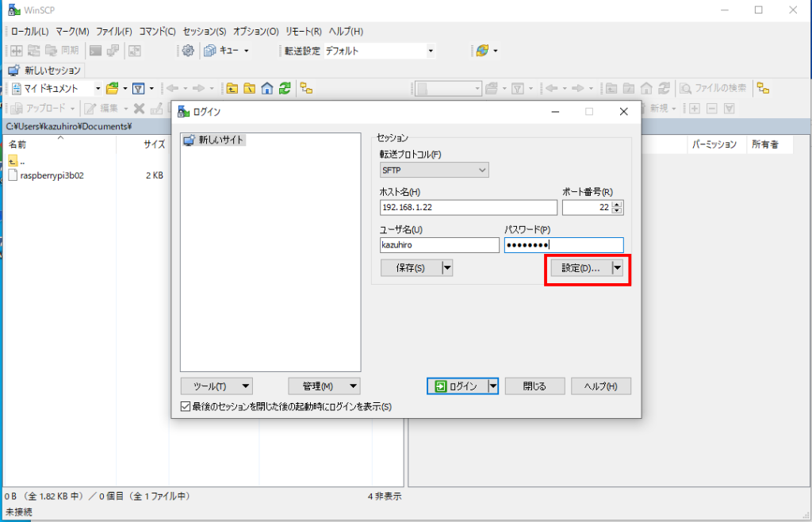Refresh the local directory listing
This screenshot has height=522, width=812.
(x=285, y=88)
